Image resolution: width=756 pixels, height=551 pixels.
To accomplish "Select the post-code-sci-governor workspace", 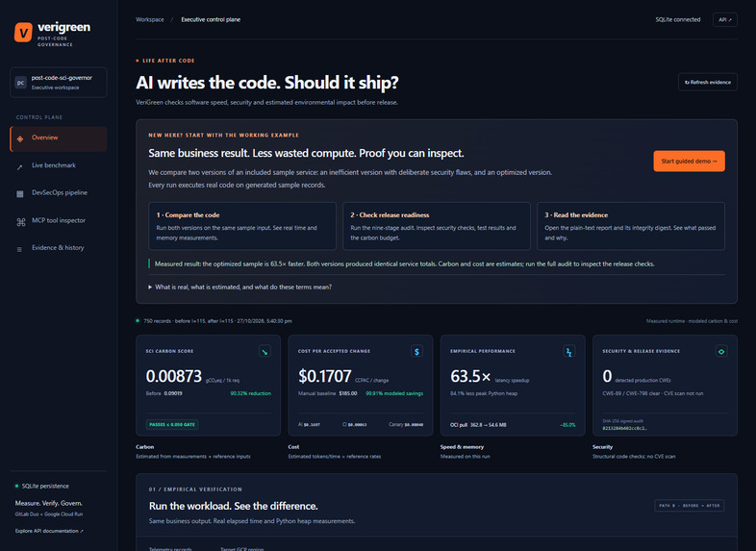I will [x=59, y=83].
